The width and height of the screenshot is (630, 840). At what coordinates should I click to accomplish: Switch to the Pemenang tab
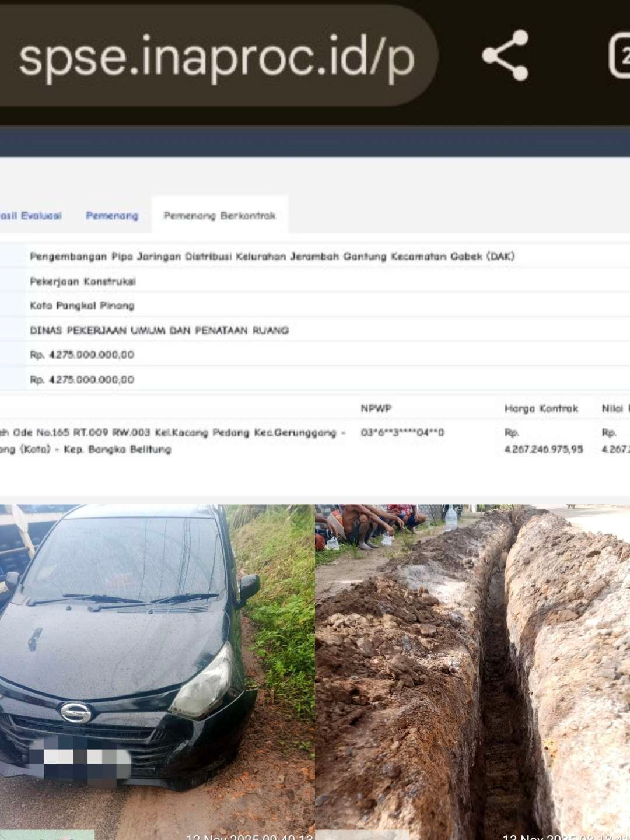[112, 216]
